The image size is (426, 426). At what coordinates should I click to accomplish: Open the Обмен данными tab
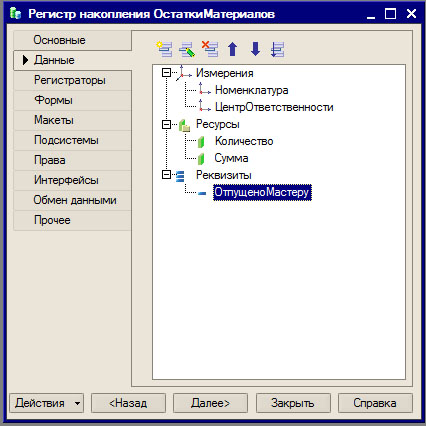coord(73,200)
